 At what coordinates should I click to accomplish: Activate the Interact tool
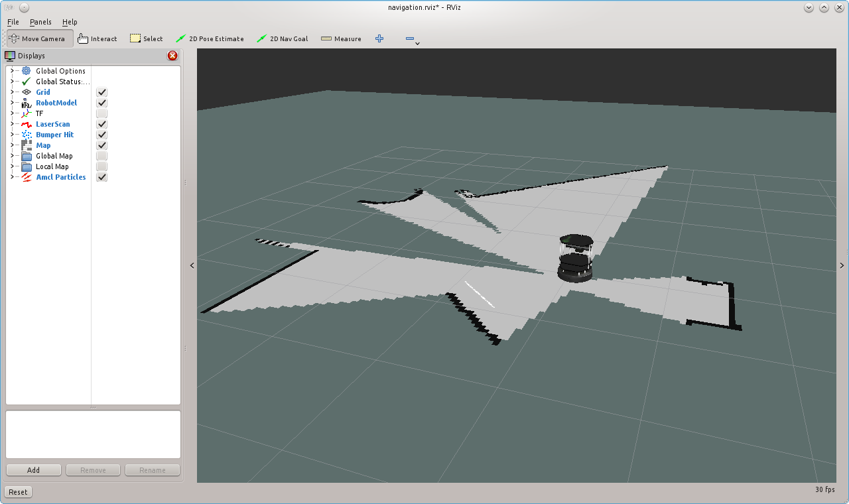(98, 38)
